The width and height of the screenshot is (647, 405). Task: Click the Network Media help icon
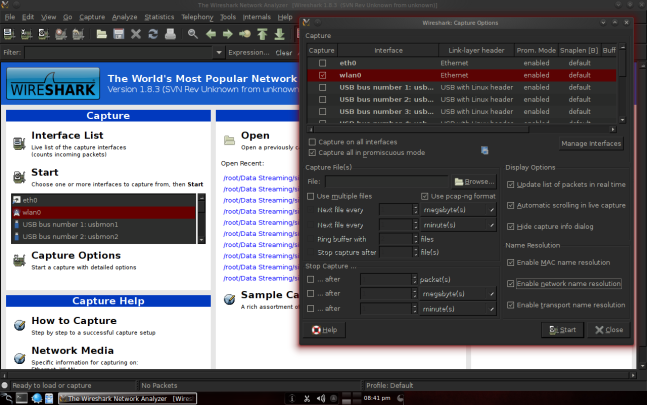point(19,358)
